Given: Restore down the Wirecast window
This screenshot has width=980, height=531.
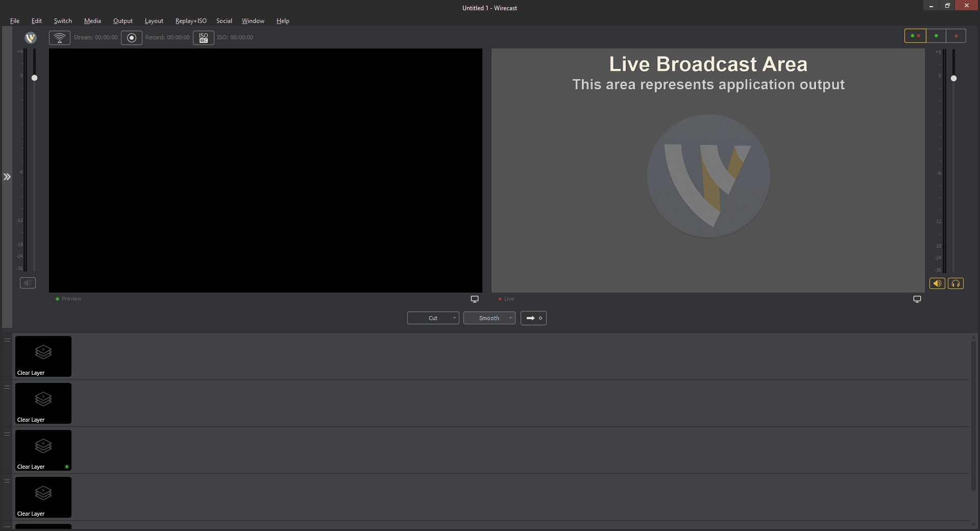Looking at the screenshot, I should tap(947, 5).
